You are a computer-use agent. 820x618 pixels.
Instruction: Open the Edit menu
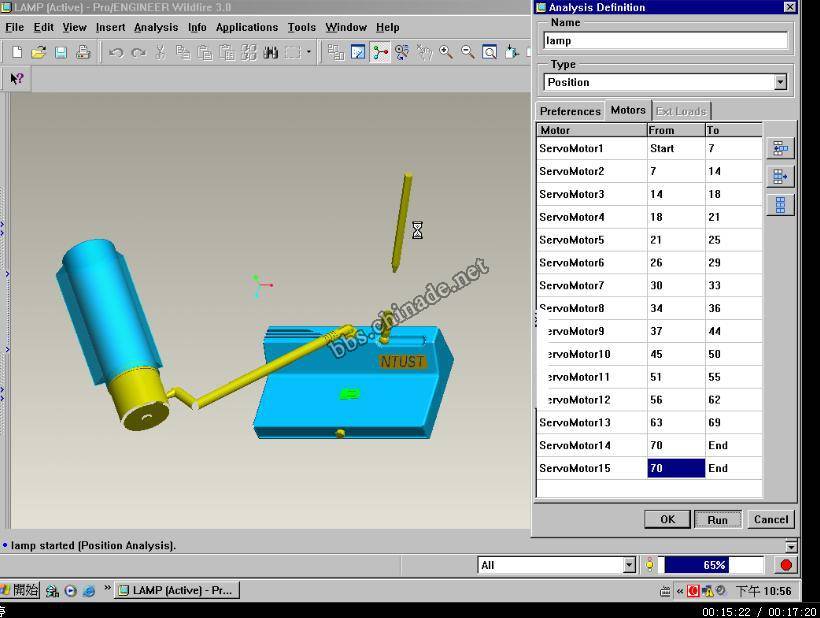click(44, 27)
